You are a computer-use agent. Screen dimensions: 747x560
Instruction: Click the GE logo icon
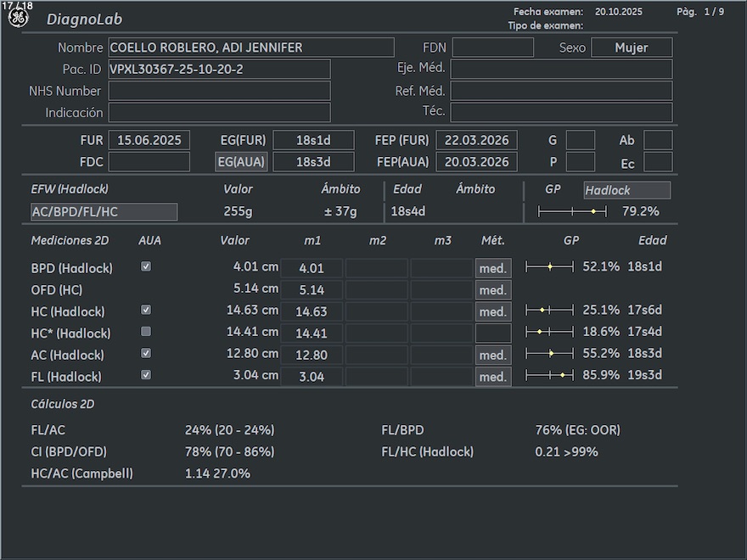click(x=17, y=18)
